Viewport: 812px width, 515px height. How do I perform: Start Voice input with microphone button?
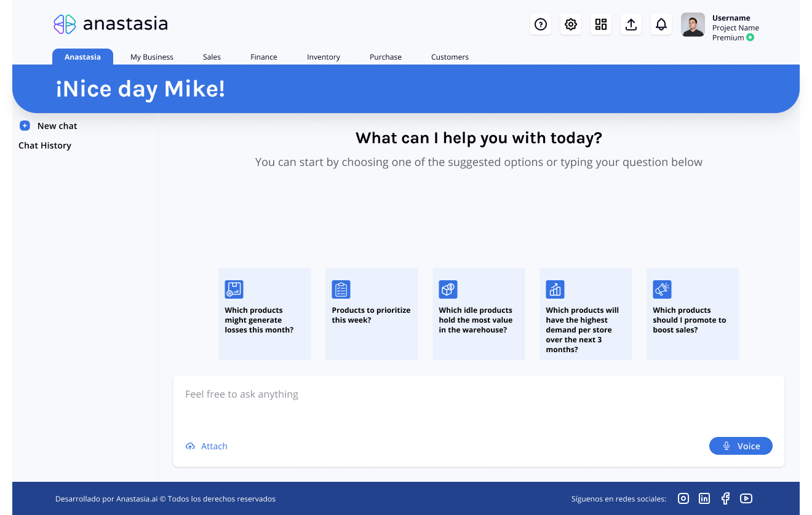pos(741,446)
